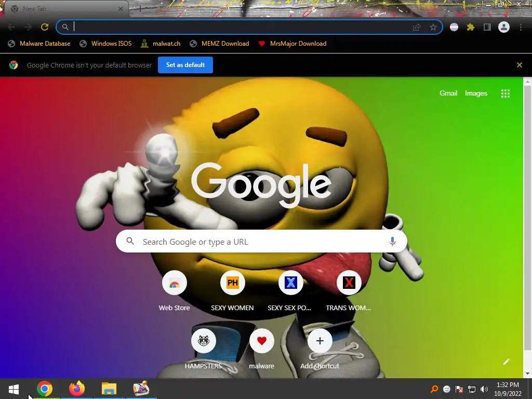532x399 pixels.
Task: Click the paint program taskbar icon
Action: pos(141,389)
